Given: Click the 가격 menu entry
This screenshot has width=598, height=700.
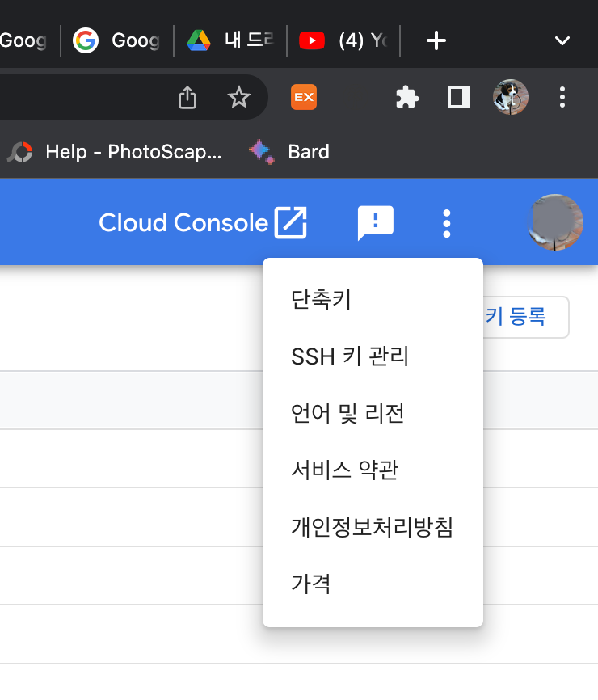Looking at the screenshot, I should pyautogui.click(x=373, y=584).
